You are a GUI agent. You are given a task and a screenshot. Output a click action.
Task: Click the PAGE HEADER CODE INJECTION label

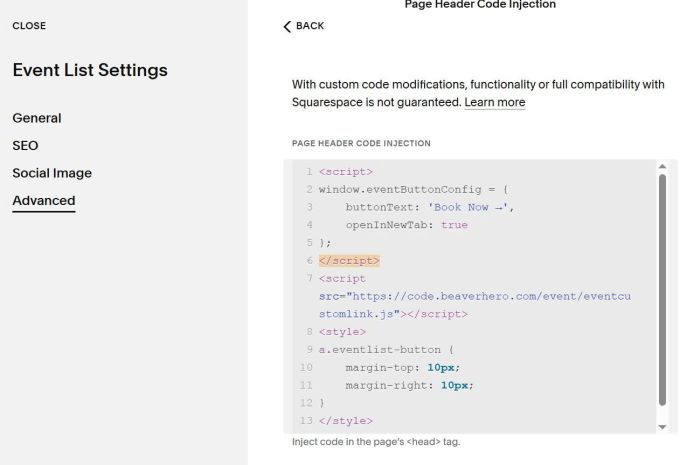tap(361, 143)
